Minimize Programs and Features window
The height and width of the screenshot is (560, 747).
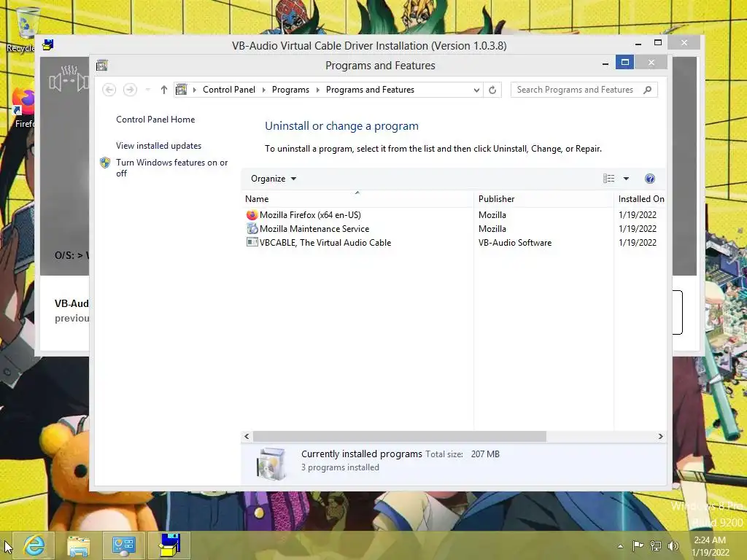click(x=605, y=63)
